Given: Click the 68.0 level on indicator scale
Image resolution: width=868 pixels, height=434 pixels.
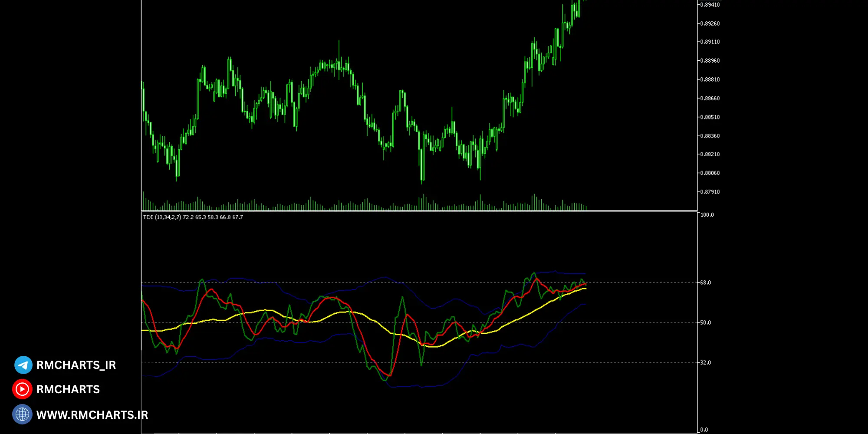Looking at the screenshot, I should pos(706,283).
